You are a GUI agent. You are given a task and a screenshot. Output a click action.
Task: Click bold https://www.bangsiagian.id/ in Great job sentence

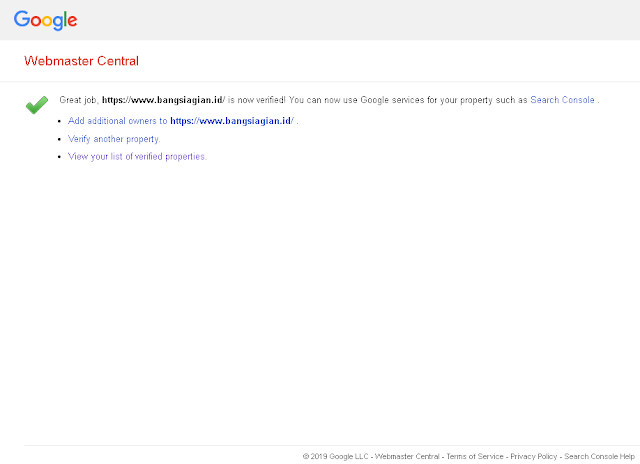163,100
